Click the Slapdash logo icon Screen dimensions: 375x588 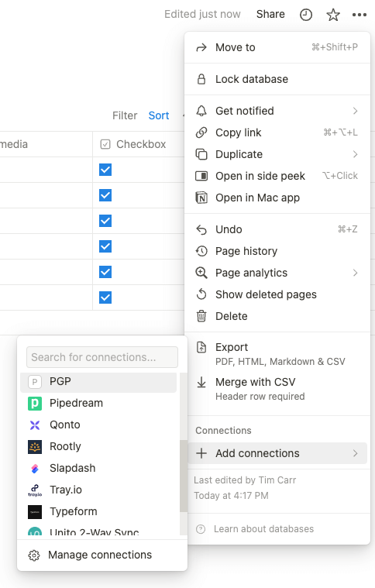pos(35,469)
